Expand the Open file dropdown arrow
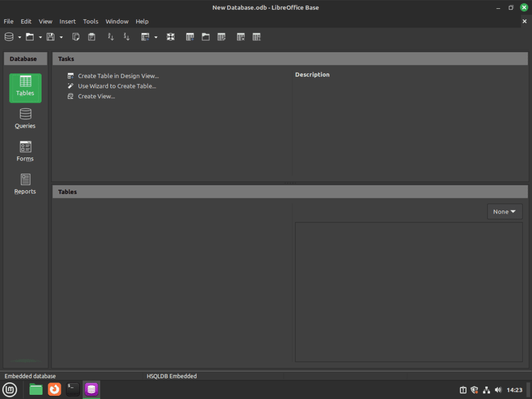The height and width of the screenshot is (399, 532). pos(39,37)
